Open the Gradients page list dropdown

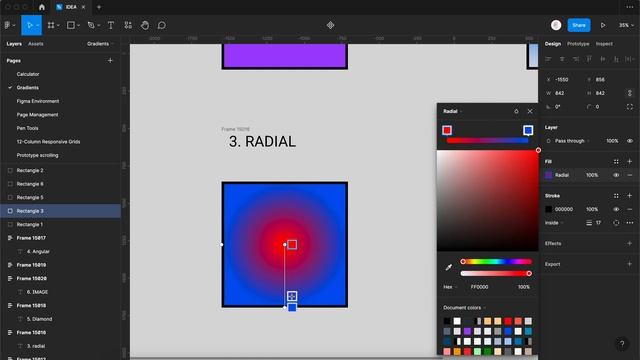[x=100, y=44]
